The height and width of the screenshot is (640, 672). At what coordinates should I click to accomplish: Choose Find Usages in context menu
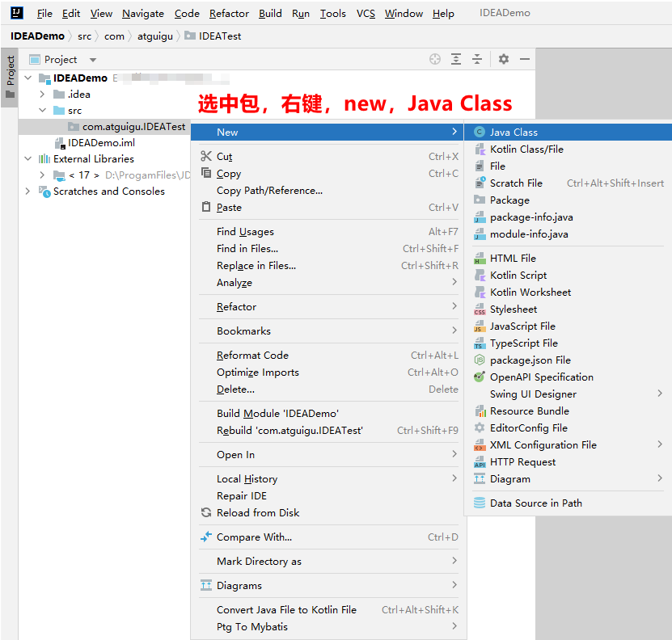coord(328,231)
